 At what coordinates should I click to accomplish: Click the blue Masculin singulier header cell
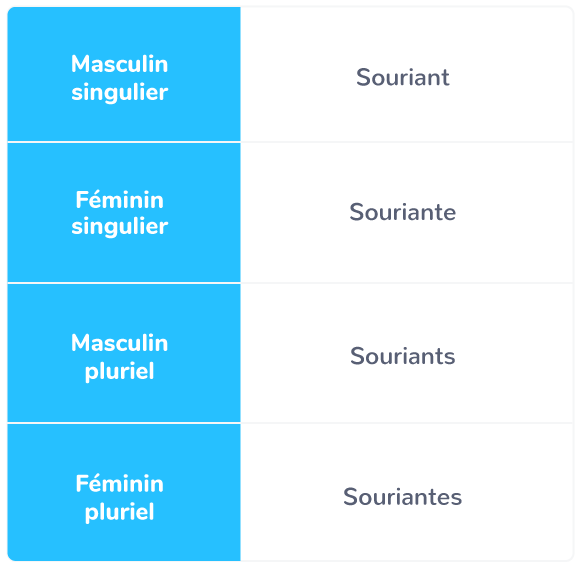(124, 74)
